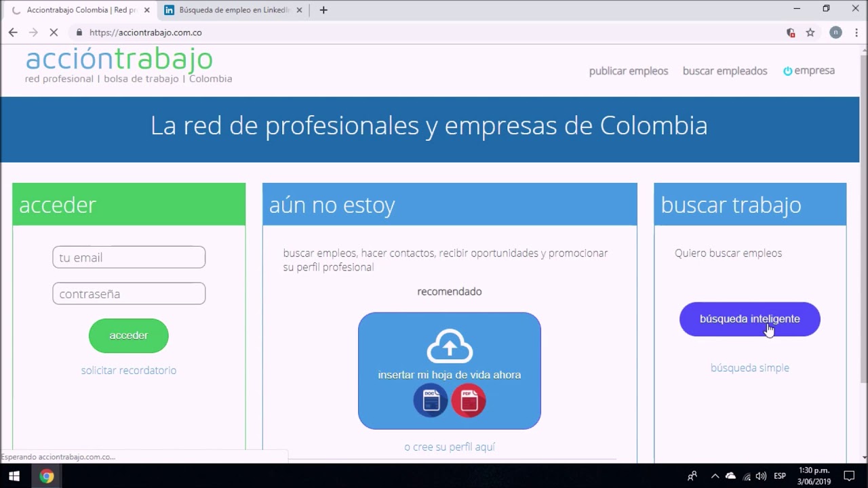Open the blocked content shield icon
The width and height of the screenshot is (868, 488).
click(791, 33)
